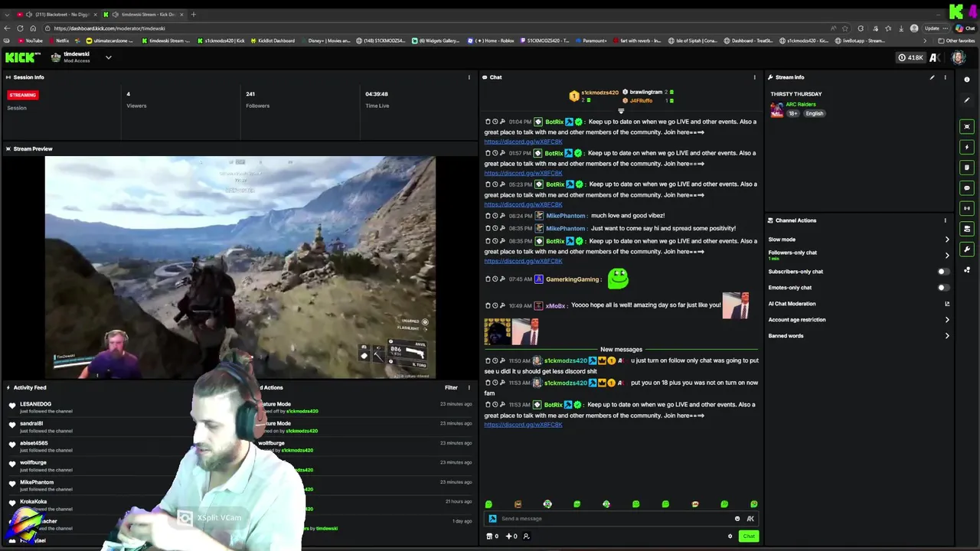Open Session info panel options menu
The height and width of the screenshot is (551, 980).
(469, 77)
